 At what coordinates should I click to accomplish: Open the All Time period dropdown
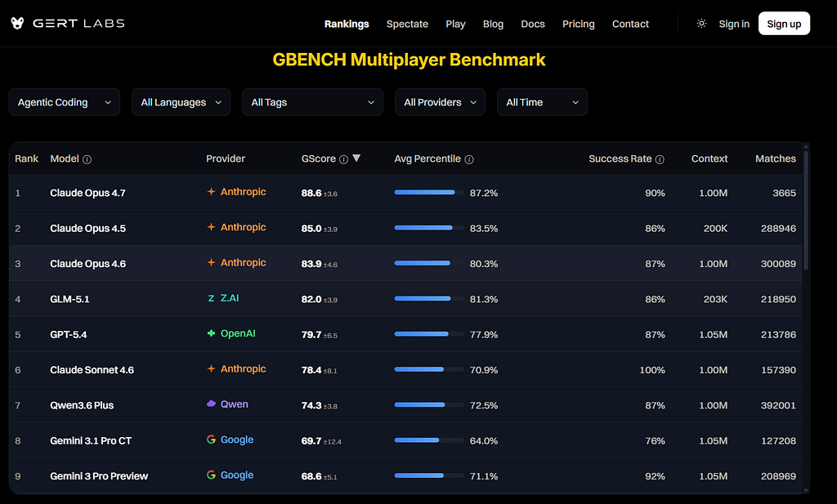click(x=543, y=102)
